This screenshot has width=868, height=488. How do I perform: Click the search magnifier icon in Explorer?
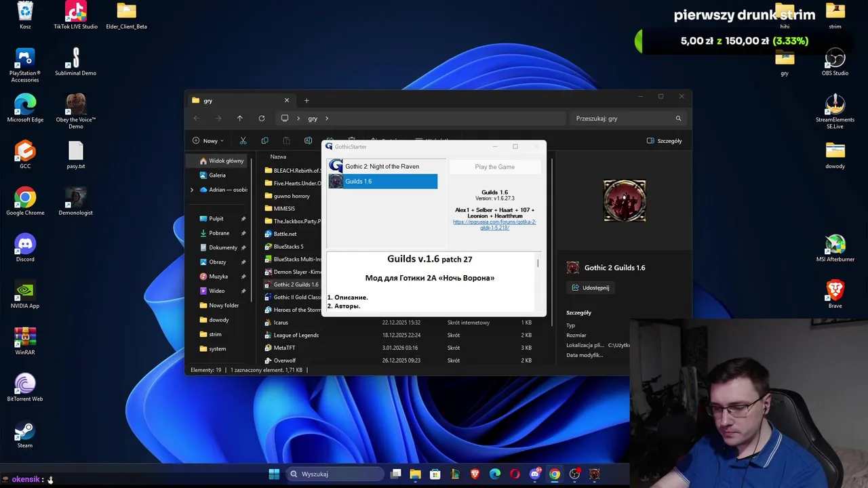(x=678, y=118)
